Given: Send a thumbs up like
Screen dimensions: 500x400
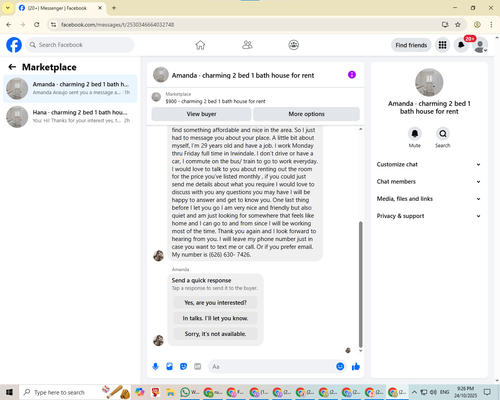Looking at the screenshot, I should [x=356, y=367].
